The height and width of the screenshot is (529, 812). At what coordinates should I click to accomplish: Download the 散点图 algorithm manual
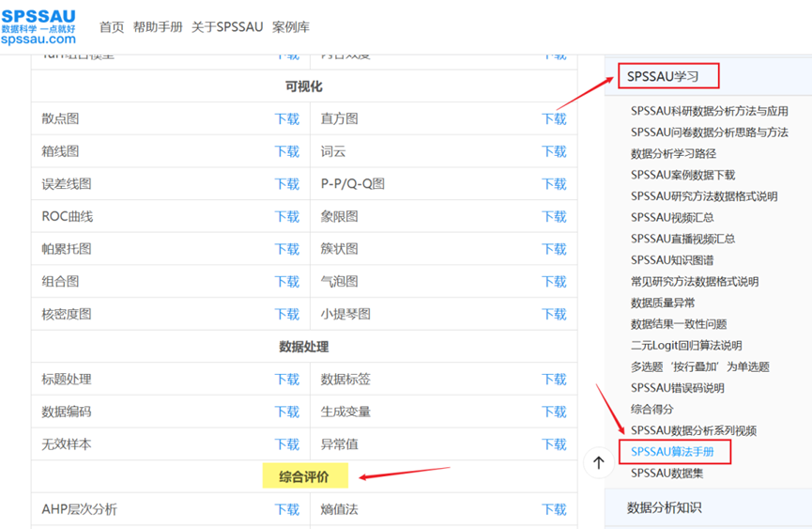[287, 119]
